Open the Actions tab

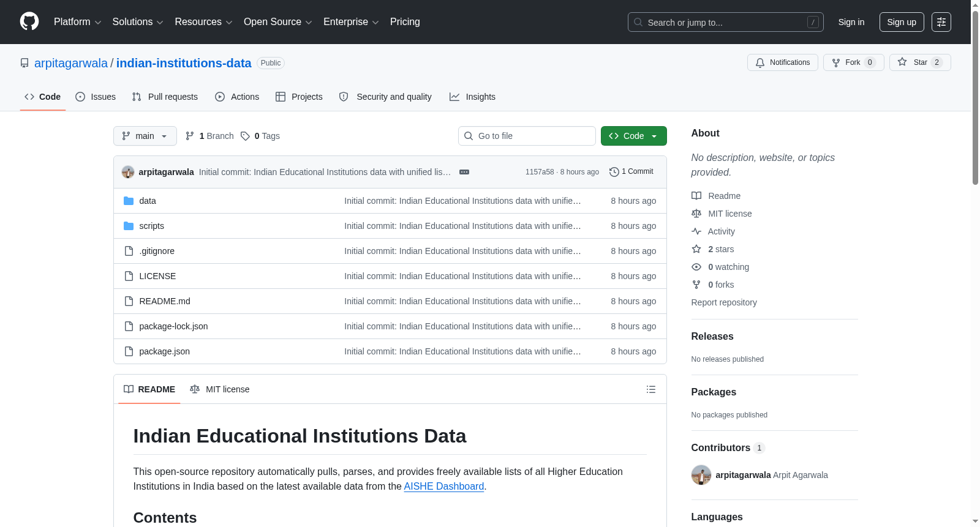pyautogui.click(x=237, y=97)
